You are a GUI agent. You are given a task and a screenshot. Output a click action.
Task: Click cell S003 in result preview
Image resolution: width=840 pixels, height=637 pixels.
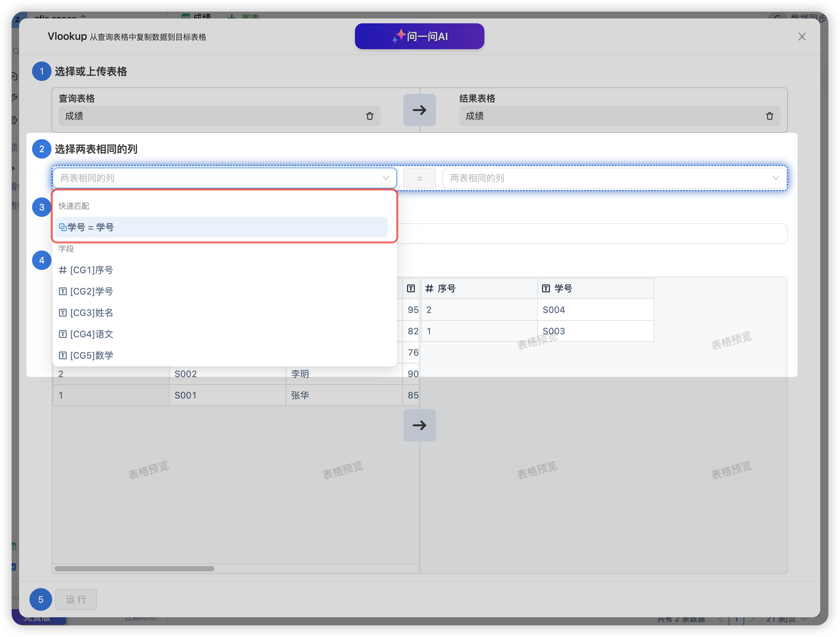[x=596, y=331]
